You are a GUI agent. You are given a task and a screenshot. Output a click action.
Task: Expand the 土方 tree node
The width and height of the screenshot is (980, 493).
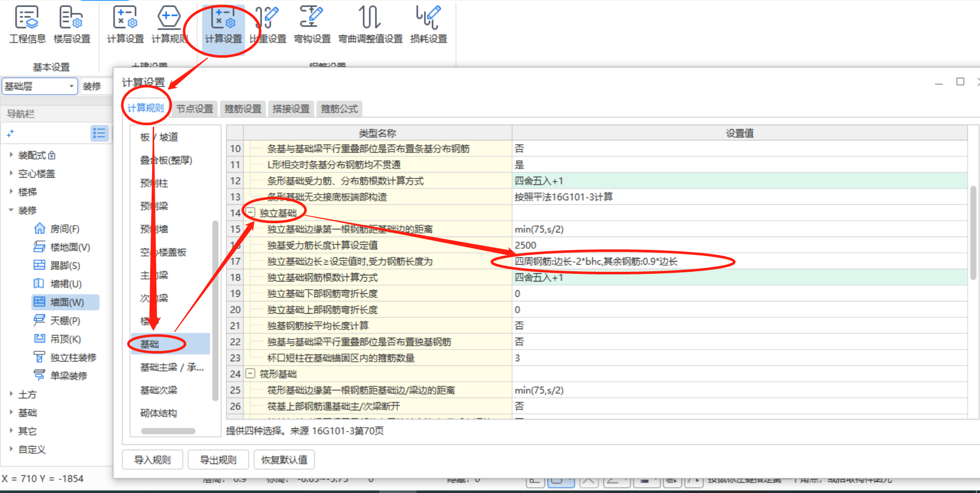click(x=11, y=393)
